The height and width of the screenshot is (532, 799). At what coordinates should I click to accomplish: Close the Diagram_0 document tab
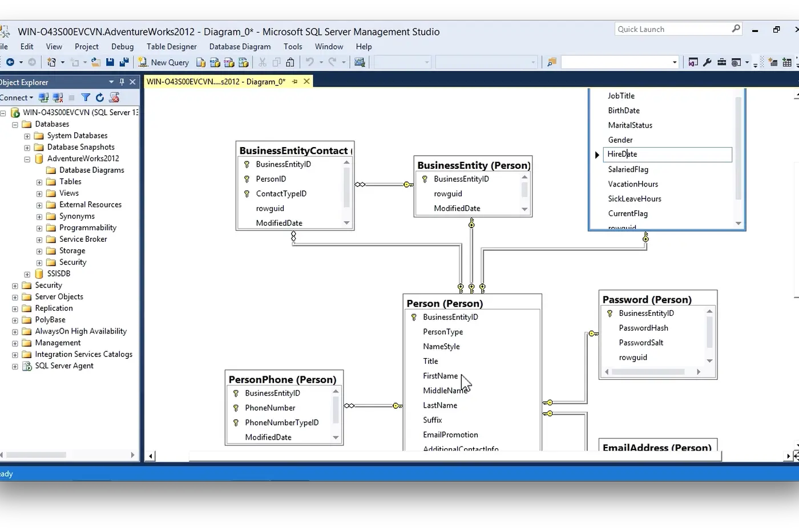[x=306, y=82]
